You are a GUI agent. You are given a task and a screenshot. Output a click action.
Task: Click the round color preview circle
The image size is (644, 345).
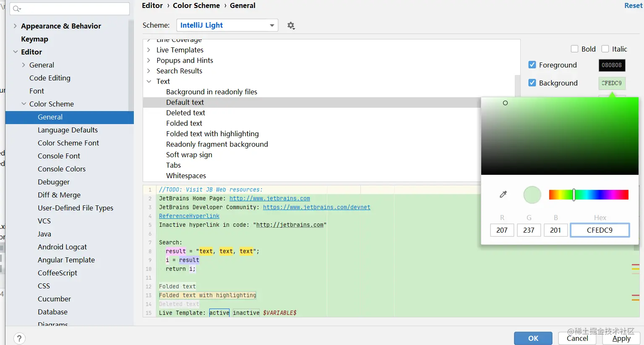pos(532,195)
